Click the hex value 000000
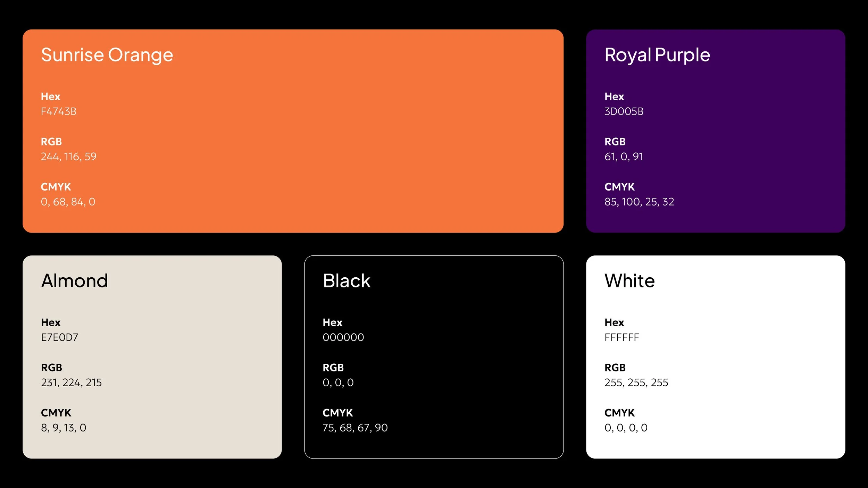The width and height of the screenshot is (868, 488). click(x=343, y=337)
